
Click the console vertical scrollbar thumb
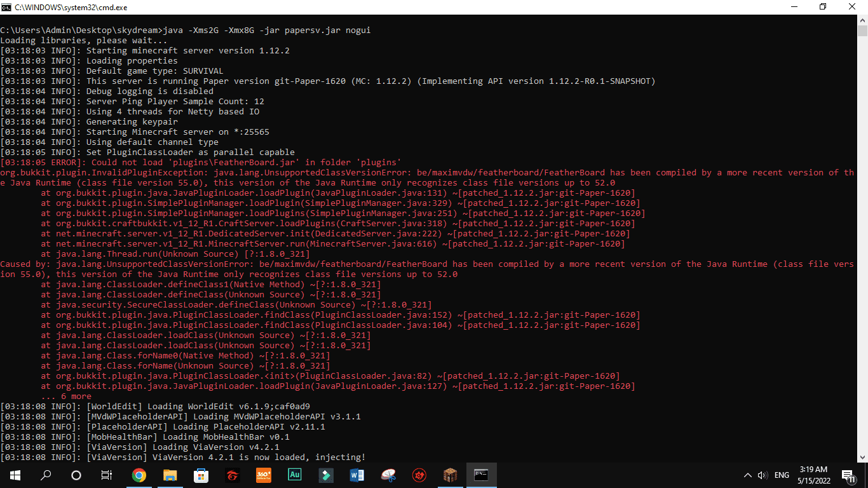click(x=862, y=32)
